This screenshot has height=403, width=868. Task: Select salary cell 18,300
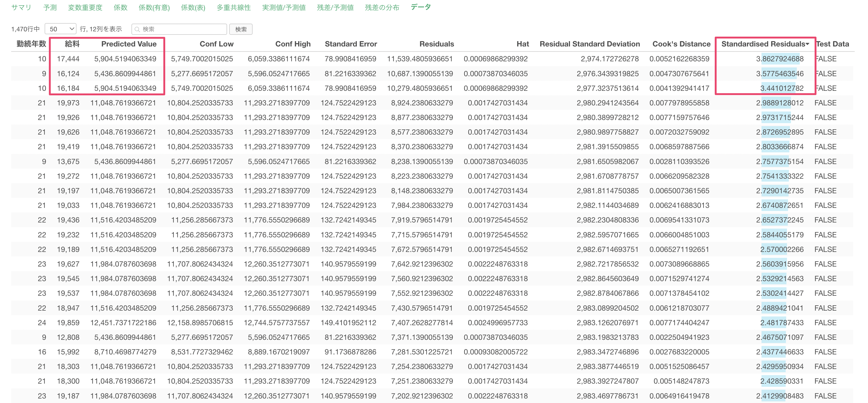coord(68,381)
